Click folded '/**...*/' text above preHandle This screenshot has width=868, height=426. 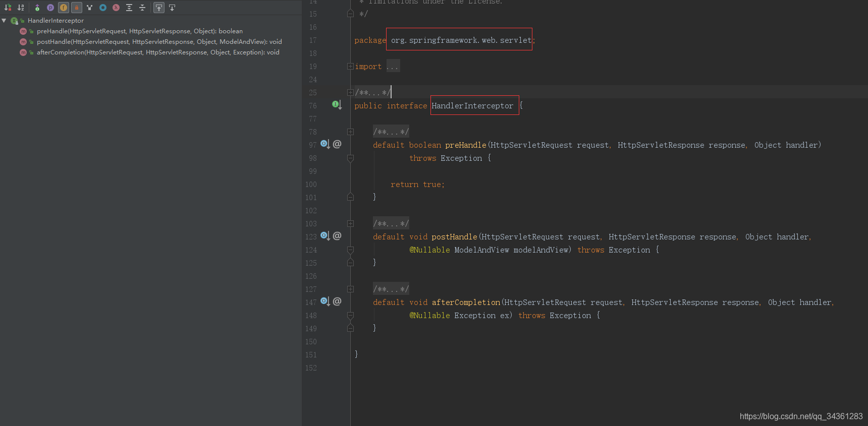click(x=391, y=132)
